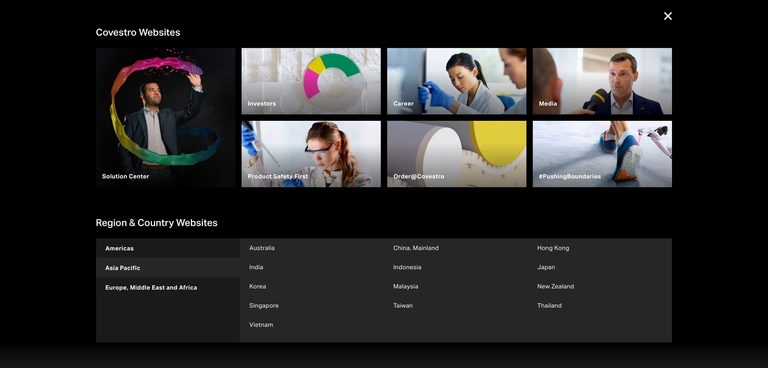Viewport: 768px width, 368px height.
Task: Close the websites overlay with X icon
Action: tap(668, 16)
